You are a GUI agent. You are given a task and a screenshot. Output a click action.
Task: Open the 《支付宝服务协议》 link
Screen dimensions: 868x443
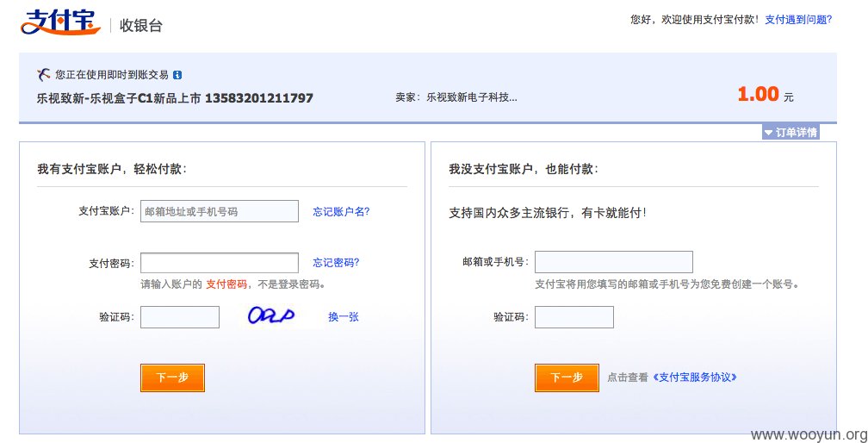695,377
